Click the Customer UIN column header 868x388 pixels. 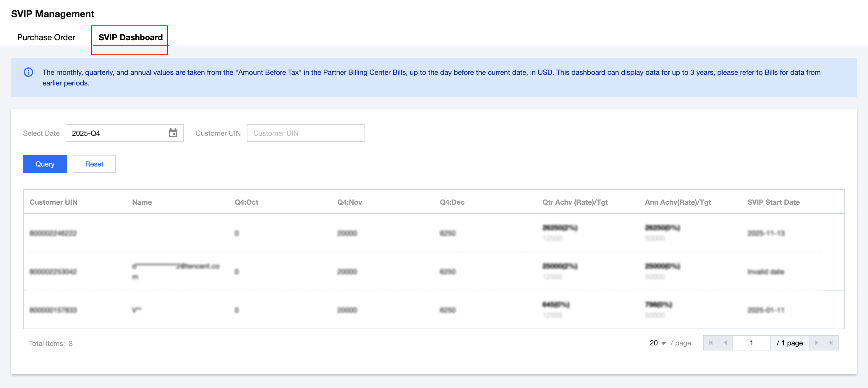coord(53,202)
